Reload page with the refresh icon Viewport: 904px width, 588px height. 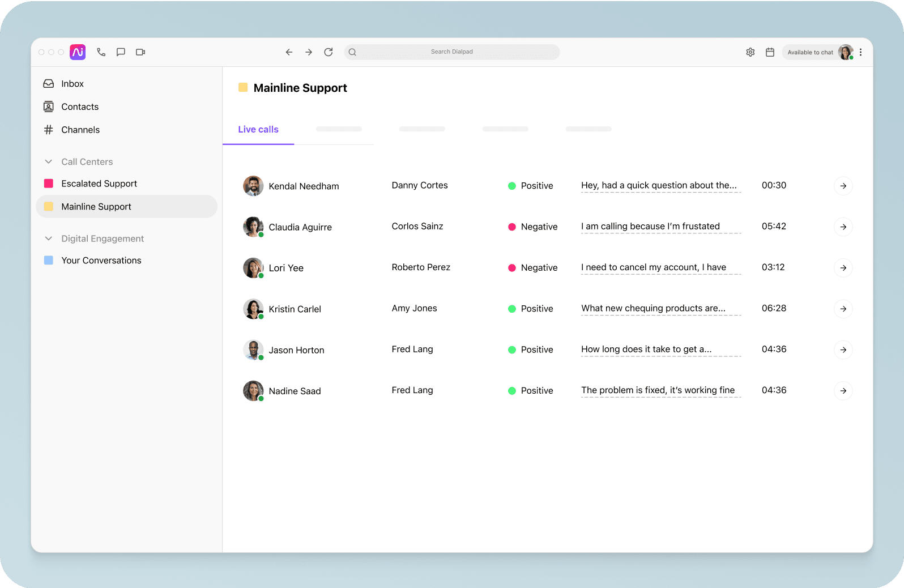point(329,52)
